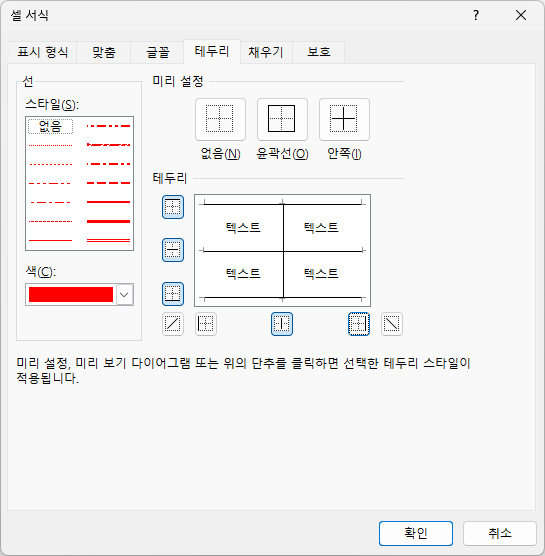
Task: Apply the 윤곽선 (Outline) preset border
Action: (x=282, y=119)
